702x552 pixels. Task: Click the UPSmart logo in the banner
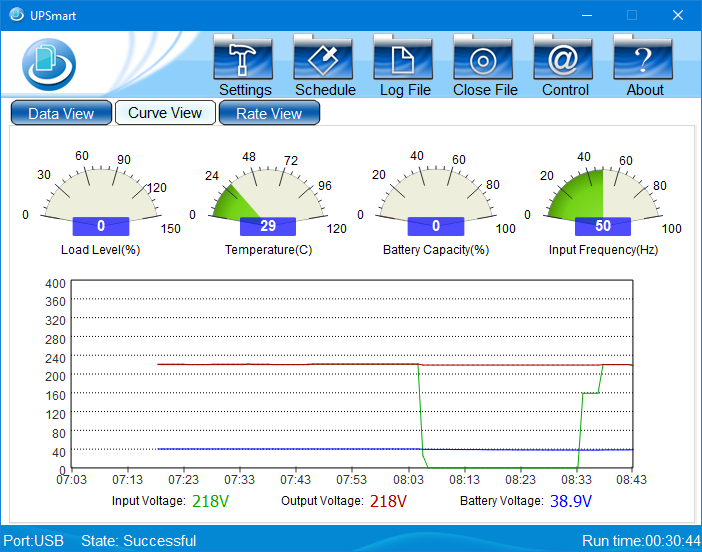click(49, 64)
